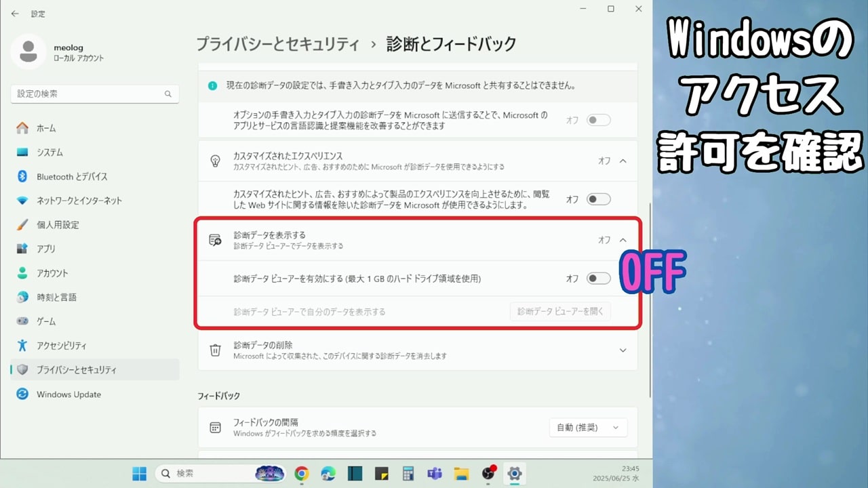
Task: Collapse the 診断データを表示する section chevron
Action: tap(623, 240)
